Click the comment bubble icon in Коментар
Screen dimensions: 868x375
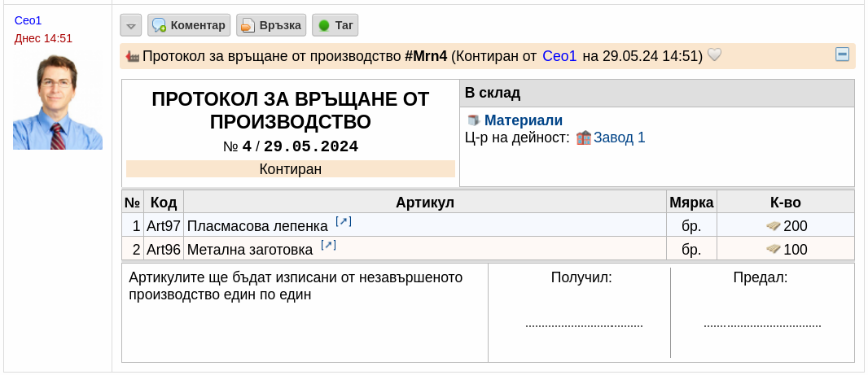coord(160,25)
